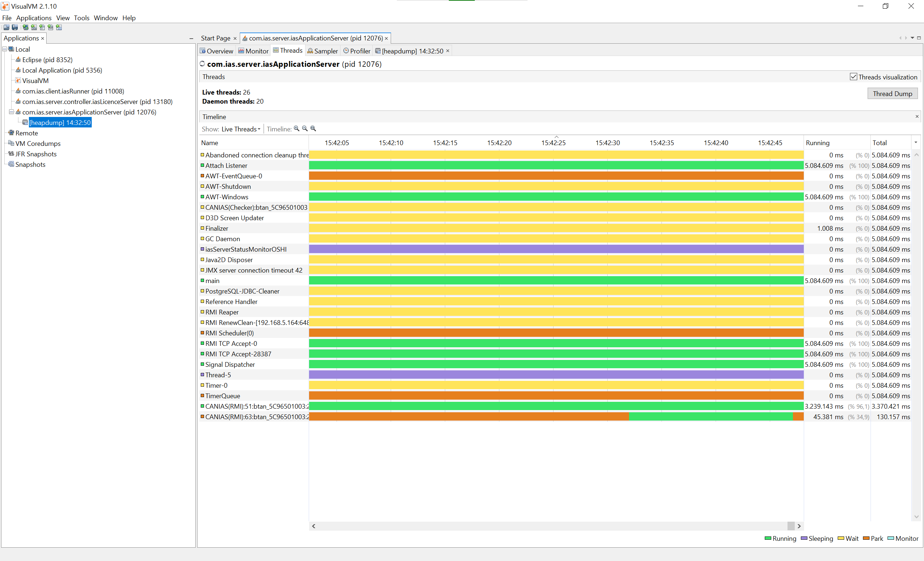Viewport: 924px width, 561px height.
Task: Click the iasRunner (pid 11008) application icon
Action: click(x=18, y=91)
